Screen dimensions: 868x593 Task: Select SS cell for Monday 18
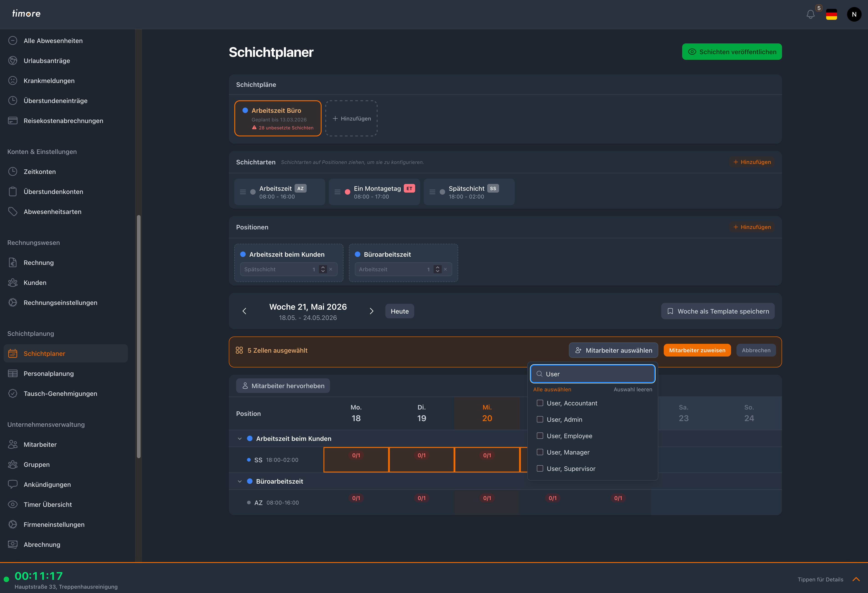pyautogui.click(x=356, y=460)
